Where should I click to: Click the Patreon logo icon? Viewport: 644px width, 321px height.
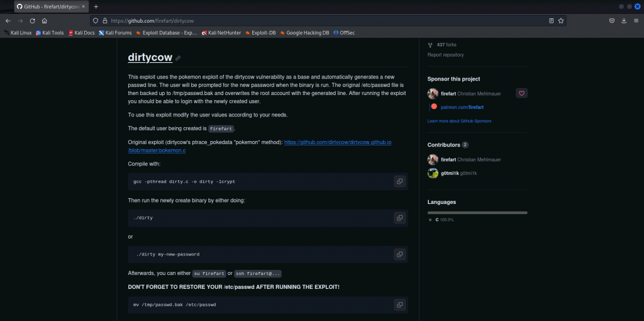click(434, 107)
